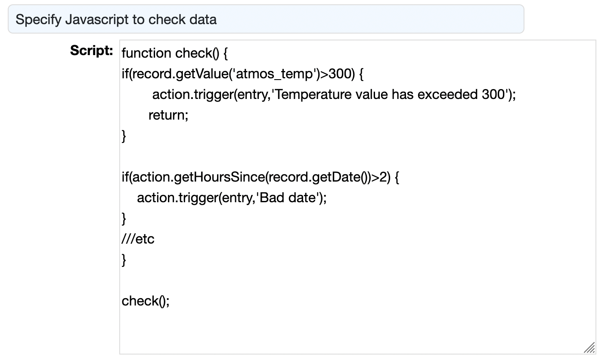The height and width of the screenshot is (364, 614).
Task: Place cursor on the '///etc' comment
Action: click(138, 239)
